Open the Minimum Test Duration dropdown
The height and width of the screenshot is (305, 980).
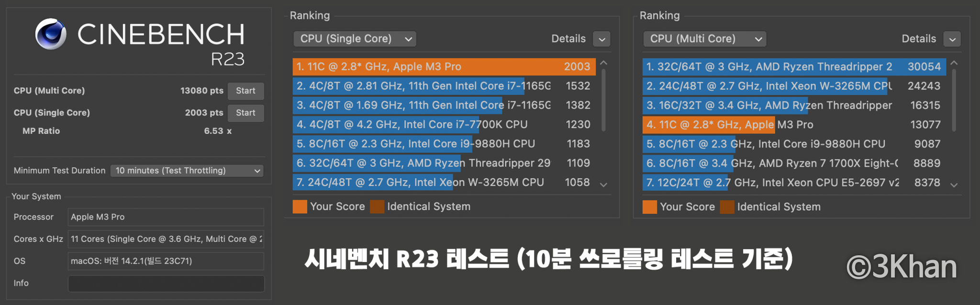[187, 171]
